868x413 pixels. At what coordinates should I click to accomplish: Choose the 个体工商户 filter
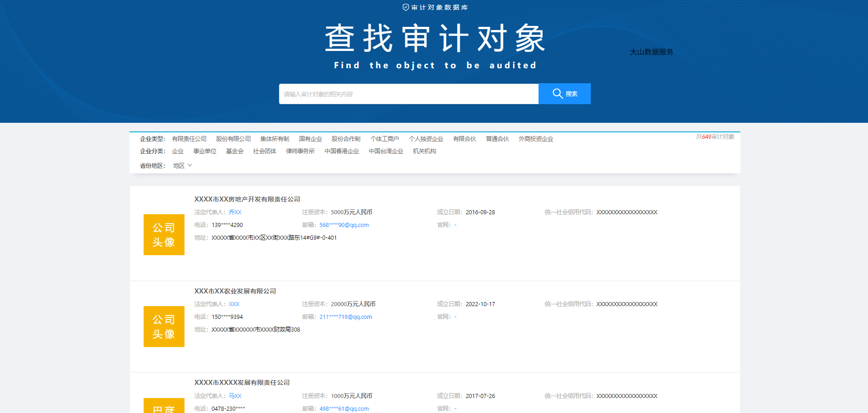pos(385,139)
